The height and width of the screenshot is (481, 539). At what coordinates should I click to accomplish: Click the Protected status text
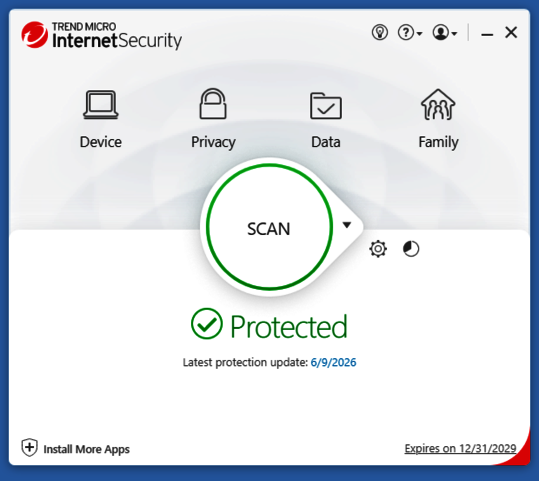(x=289, y=327)
